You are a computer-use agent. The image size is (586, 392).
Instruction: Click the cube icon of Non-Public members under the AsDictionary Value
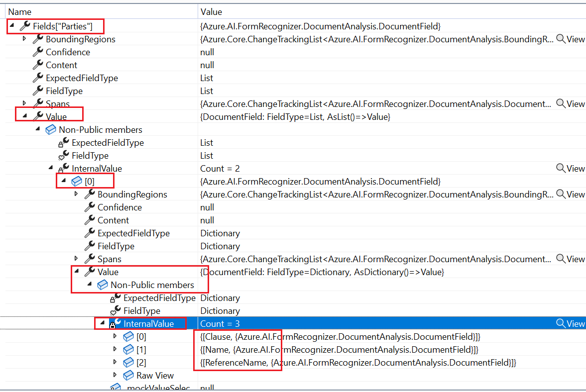[x=103, y=285]
